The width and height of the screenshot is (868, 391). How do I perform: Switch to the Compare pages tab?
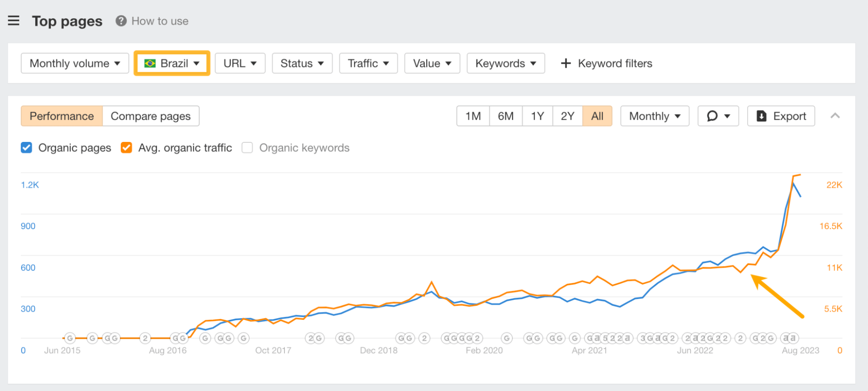tap(151, 116)
